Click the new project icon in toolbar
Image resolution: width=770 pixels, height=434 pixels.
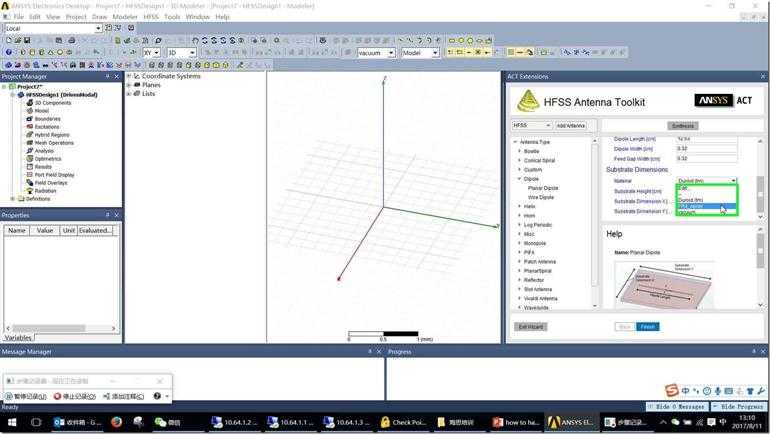[8, 40]
